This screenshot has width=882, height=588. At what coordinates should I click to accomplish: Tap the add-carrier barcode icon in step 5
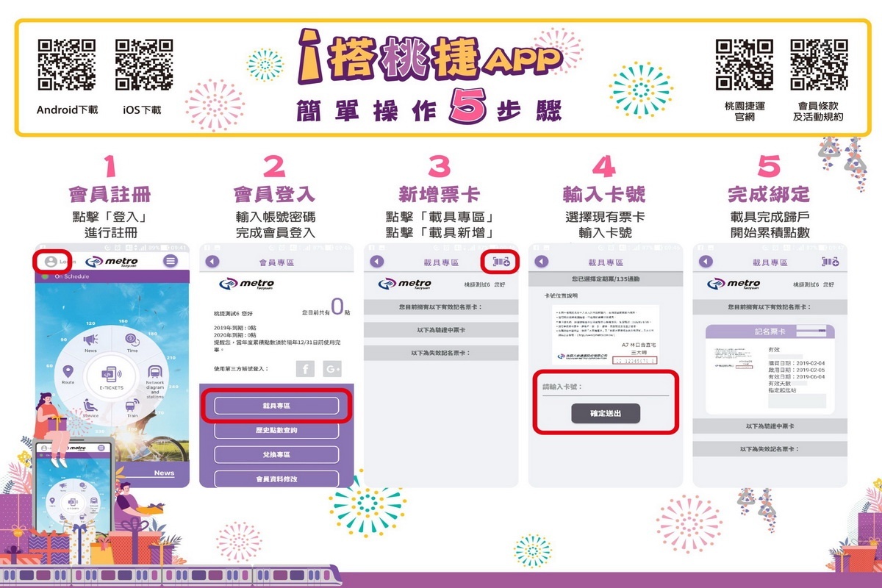tap(831, 262)
